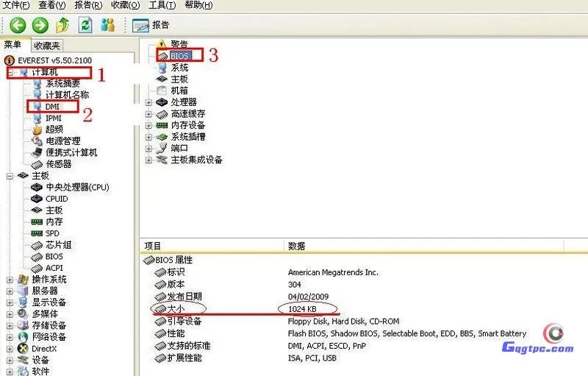Expand the 服务器 tree node
588x376 pixels.
[x=10, y=291]
